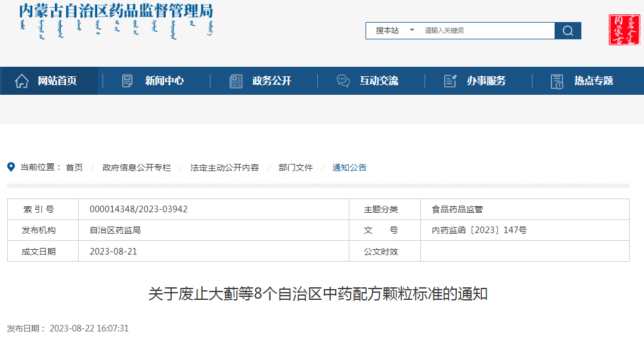Click the document icon beside 新闻中心
The height and width of the screenshot is (338, 644).
[x=128, y=81]
